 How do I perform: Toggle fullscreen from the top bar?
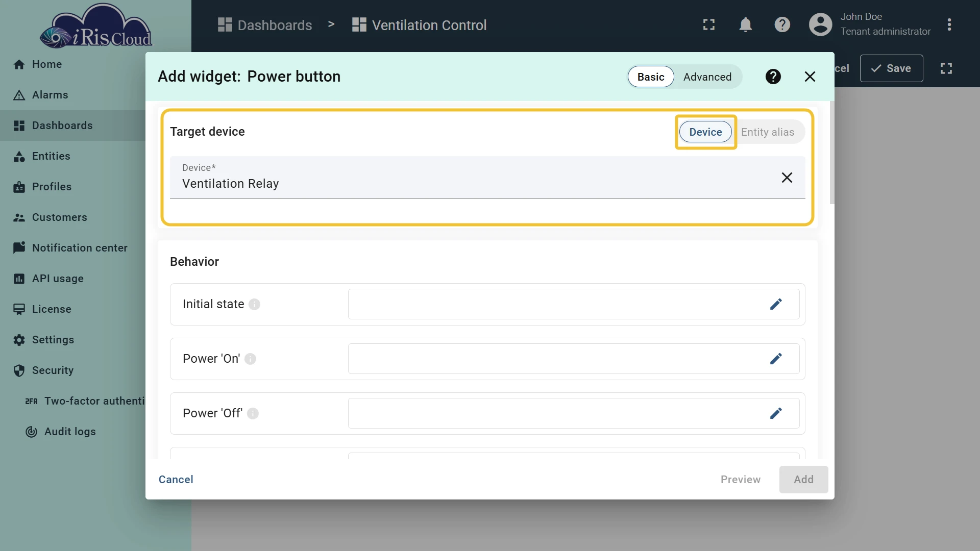[708, 24]
